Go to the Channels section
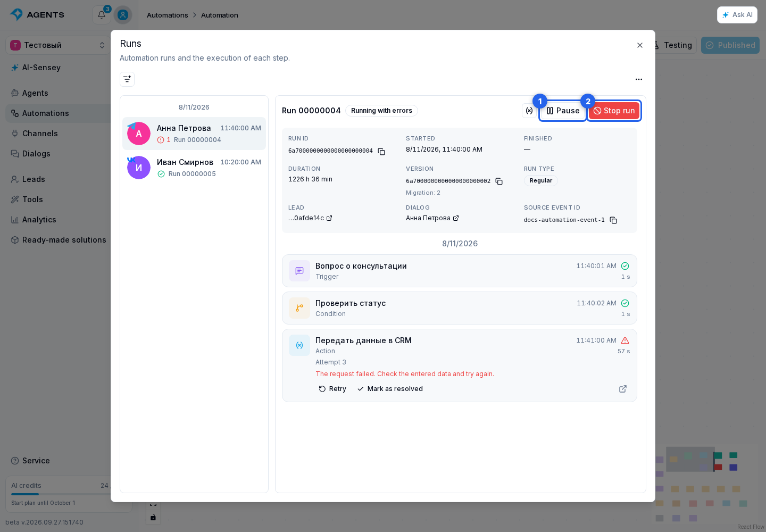Screen dimensions: 766x532 [x=58, y=134]
